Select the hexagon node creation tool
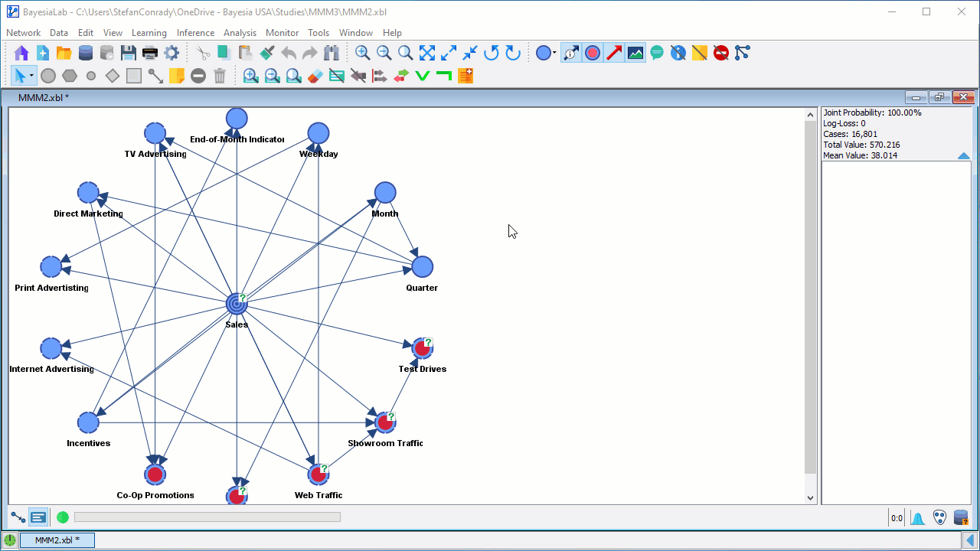 [70, 76]
